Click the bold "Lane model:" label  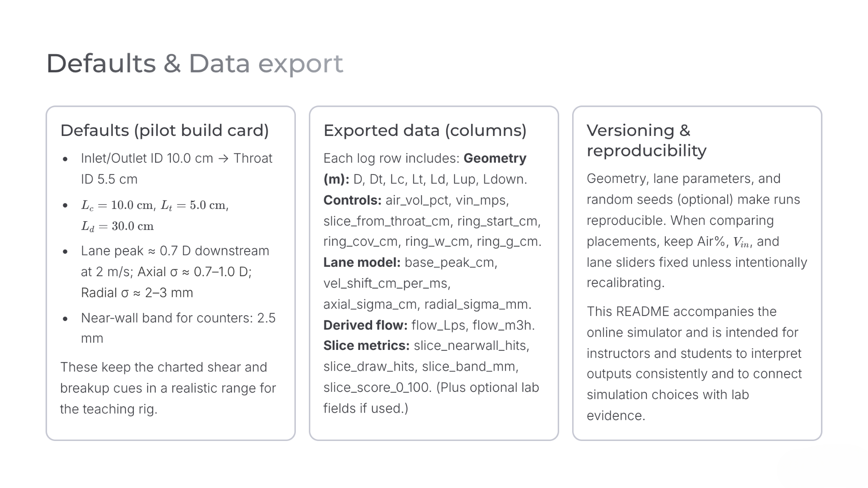[x=362, y=263]
